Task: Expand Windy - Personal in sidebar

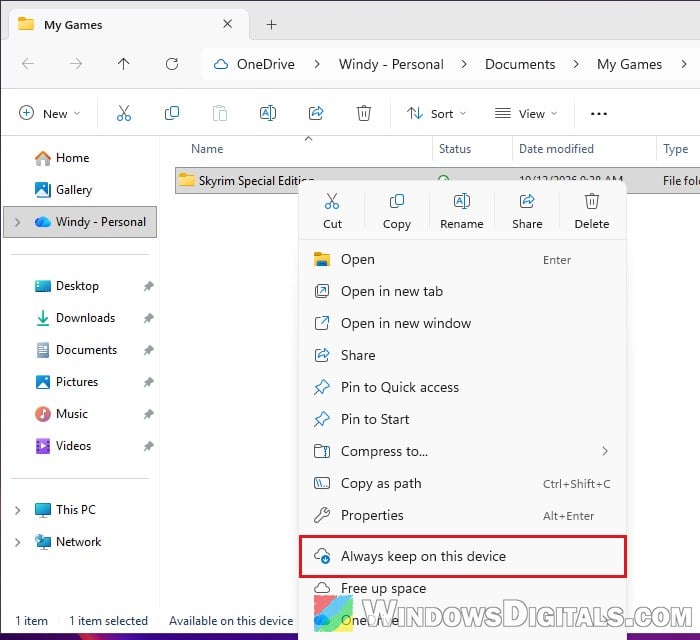Action: pyautogui.click(x=17, y=222)
